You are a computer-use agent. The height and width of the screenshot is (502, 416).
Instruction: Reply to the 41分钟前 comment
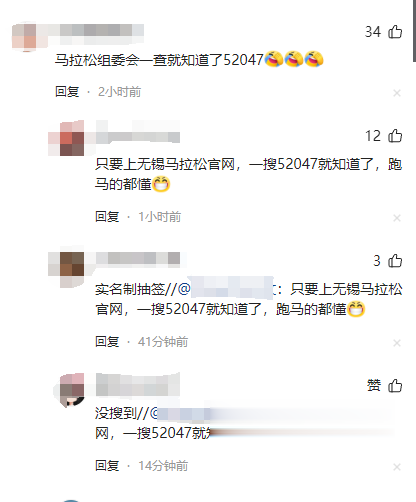pos(107,342)
